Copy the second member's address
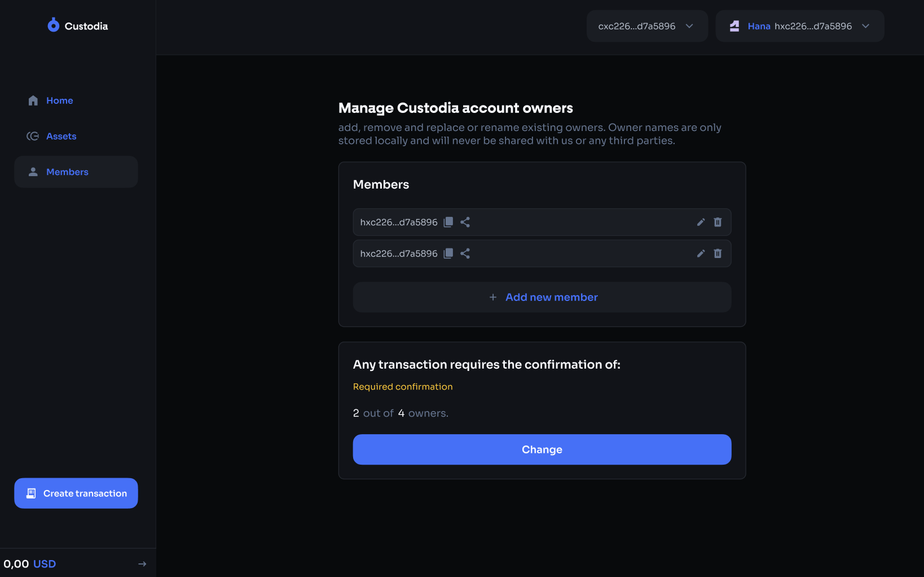The width and height of the screenshot is (924, 577). (x=448, y=253)
